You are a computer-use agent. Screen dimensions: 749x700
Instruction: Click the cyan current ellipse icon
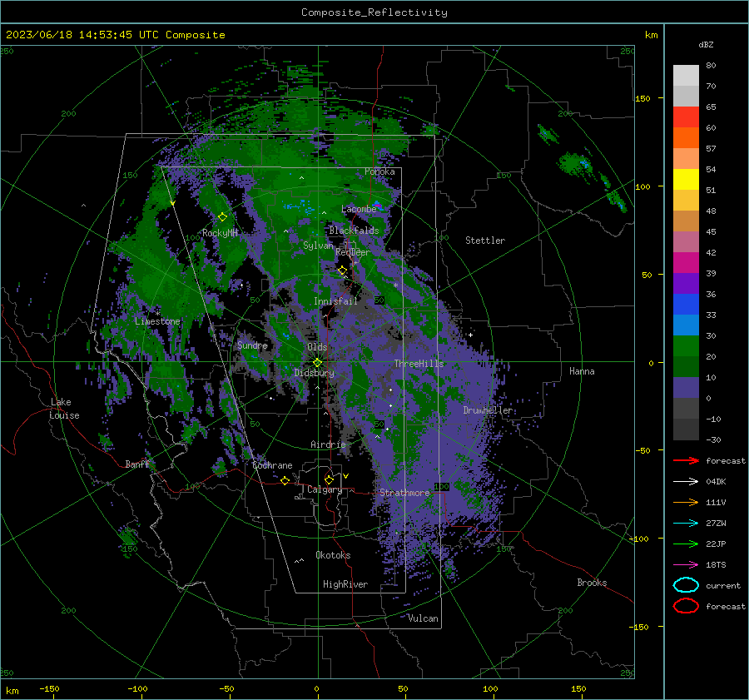point(686,585)
